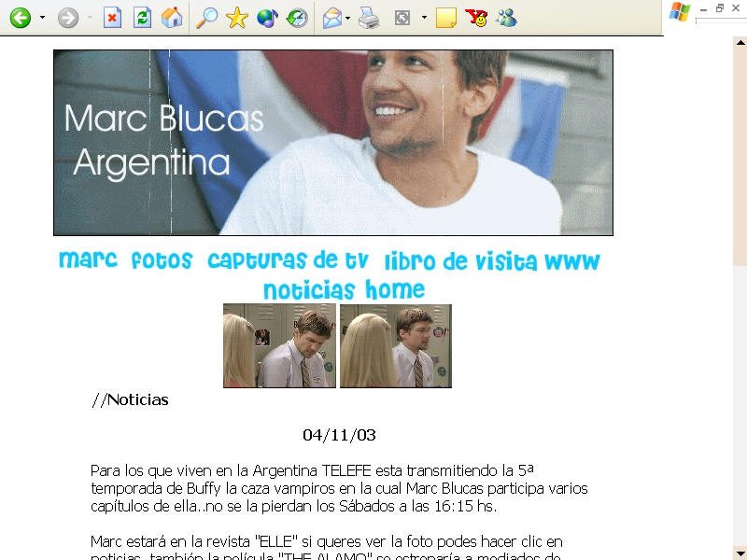Refresh the current page
Viewport: 747px width, 560px height.
[142, 18]
